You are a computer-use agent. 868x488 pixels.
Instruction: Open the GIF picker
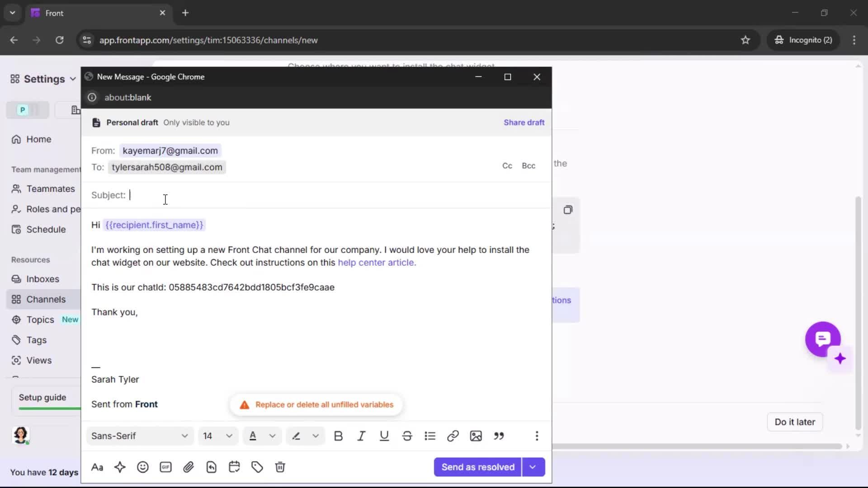click(x=165, y=467)
